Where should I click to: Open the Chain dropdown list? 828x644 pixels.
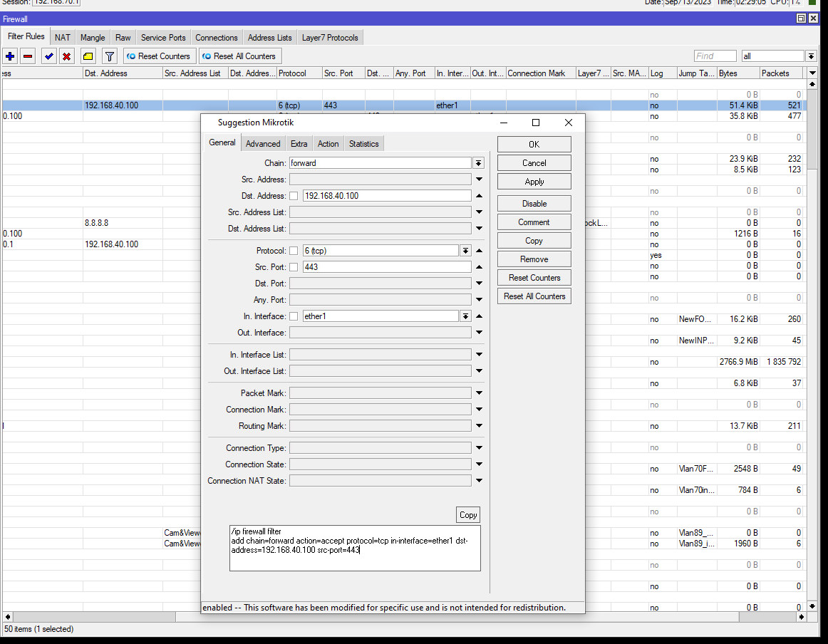click(478, 163)
